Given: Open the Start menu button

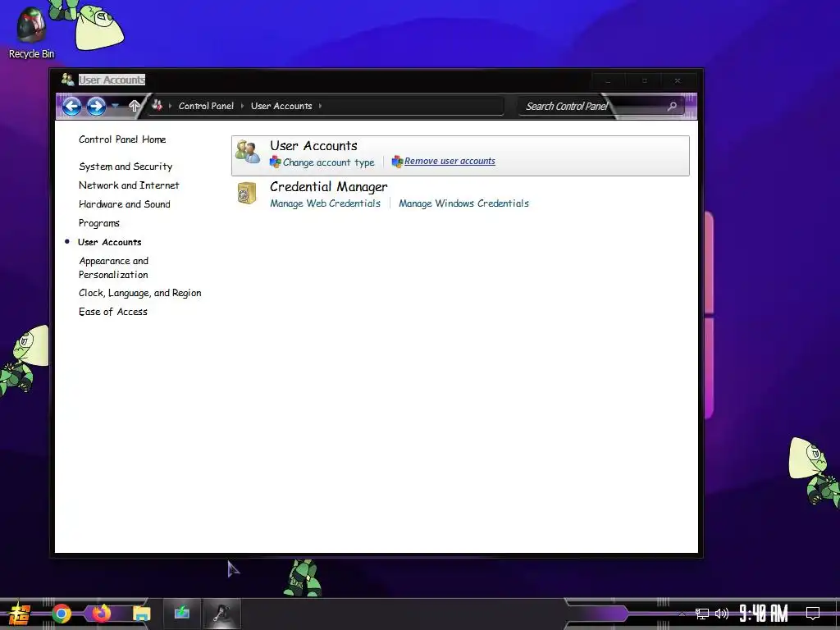Looking at the screenshot, I should [x=20, y=614].
